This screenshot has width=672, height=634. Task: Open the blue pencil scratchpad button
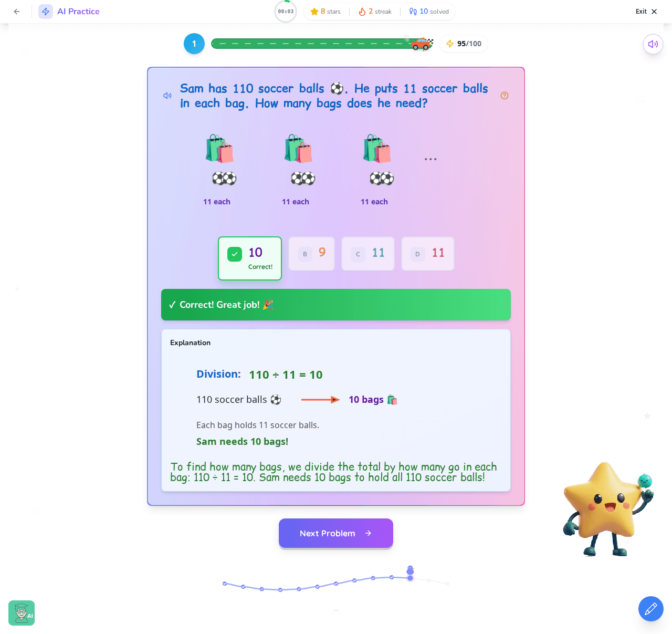point(651,609)
